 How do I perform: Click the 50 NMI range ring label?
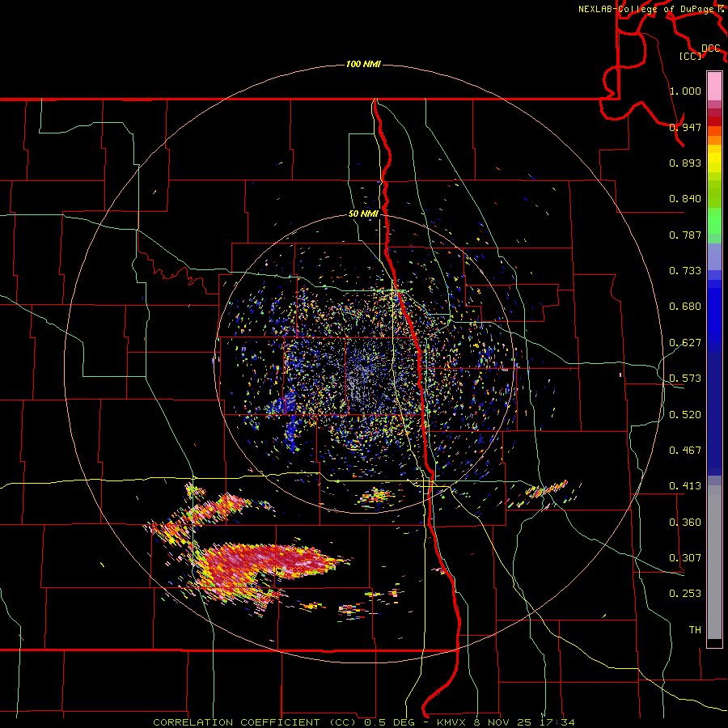[363, 214]
